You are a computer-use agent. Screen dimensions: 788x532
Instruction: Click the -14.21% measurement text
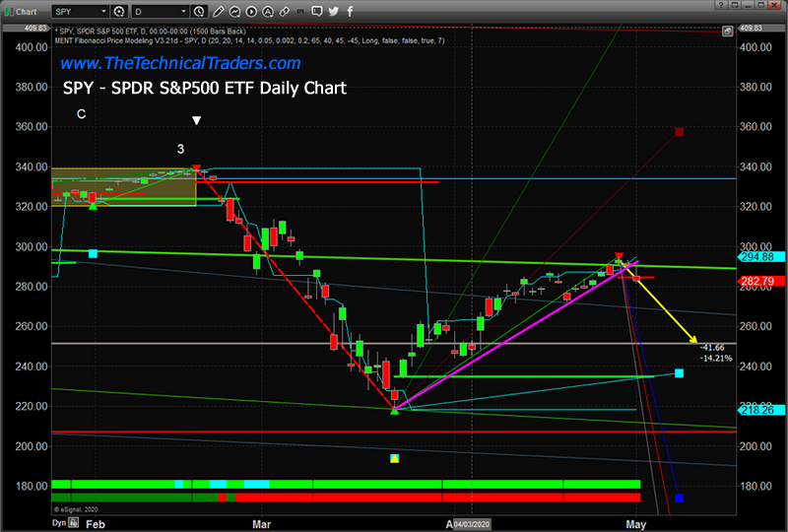coord(716,358)
